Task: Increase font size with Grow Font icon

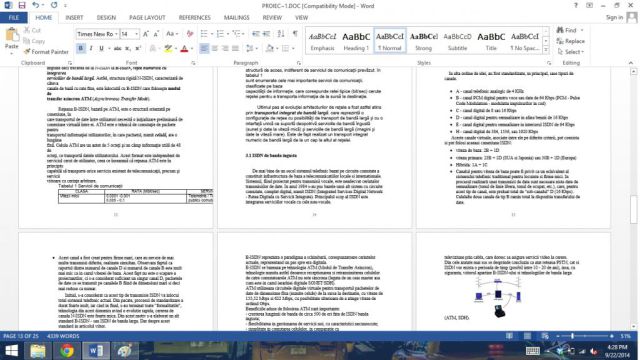Action: tap(146, 34)
